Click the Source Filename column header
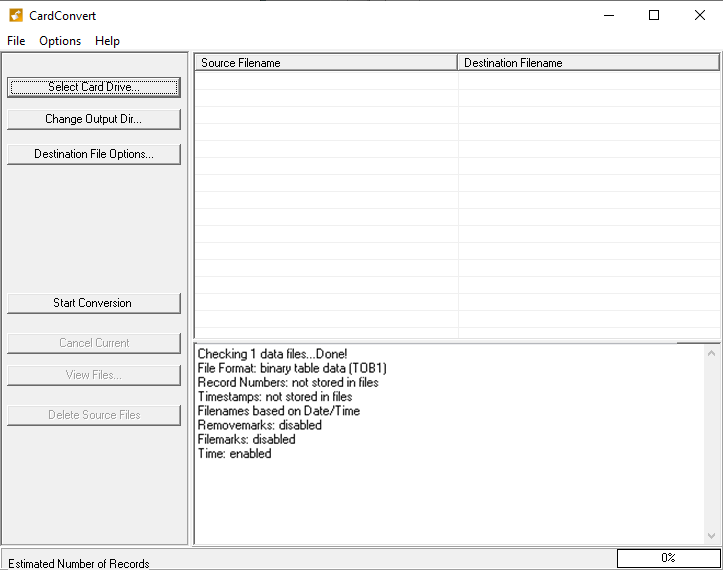This screenshot has height=570, width=723. click(x=326, y=63)
